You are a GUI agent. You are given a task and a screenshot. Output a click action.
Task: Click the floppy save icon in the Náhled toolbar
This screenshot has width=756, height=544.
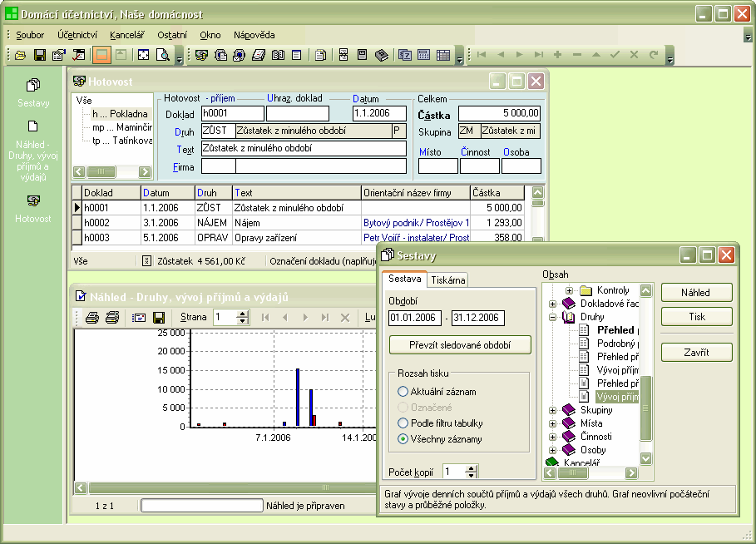(x=159, y=318)
